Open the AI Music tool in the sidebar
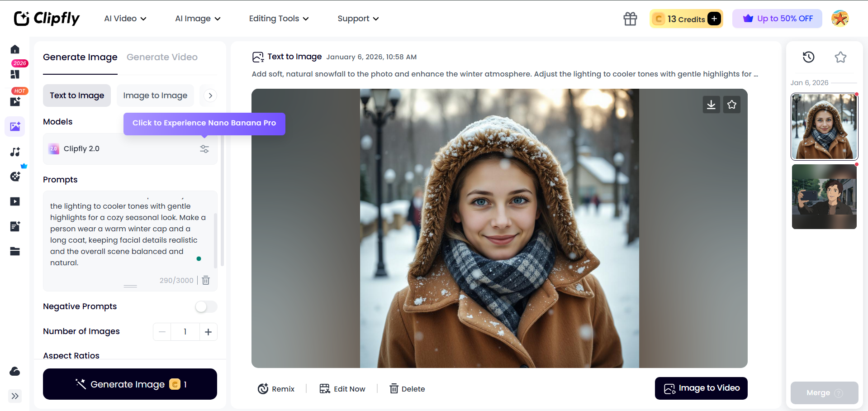This screenshot has height=411, width=868. [x=15, y=152]
